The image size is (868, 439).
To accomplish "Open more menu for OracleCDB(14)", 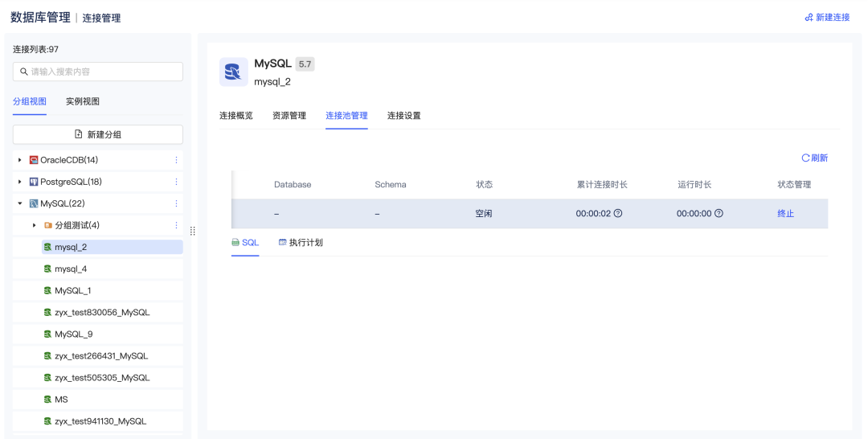I will pos(176,160).
